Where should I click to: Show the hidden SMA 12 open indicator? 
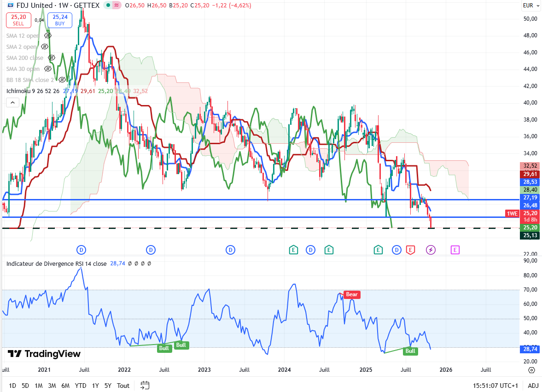coord(48,36)
